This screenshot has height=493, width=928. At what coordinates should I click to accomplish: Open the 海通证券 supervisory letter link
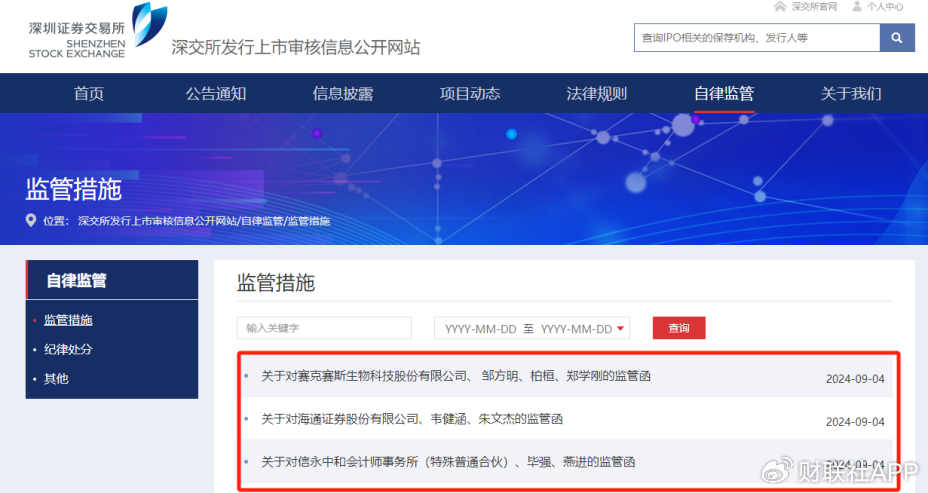[418, 419]
